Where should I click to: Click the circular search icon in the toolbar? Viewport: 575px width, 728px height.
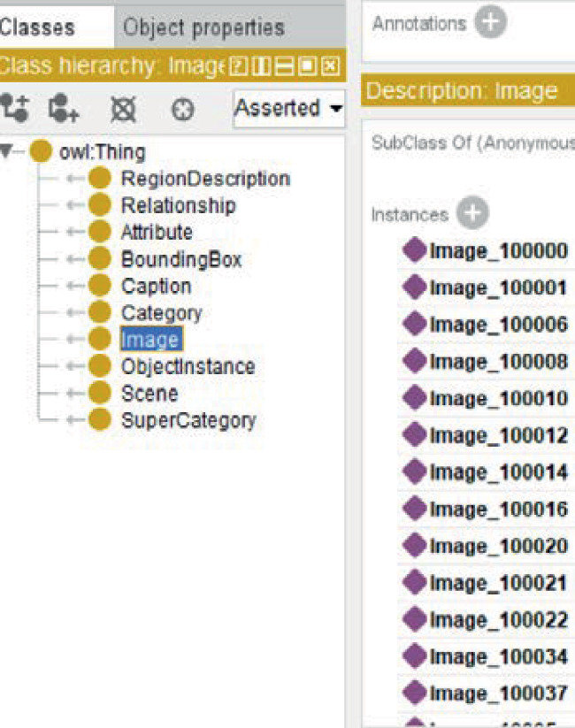(182, 110)
